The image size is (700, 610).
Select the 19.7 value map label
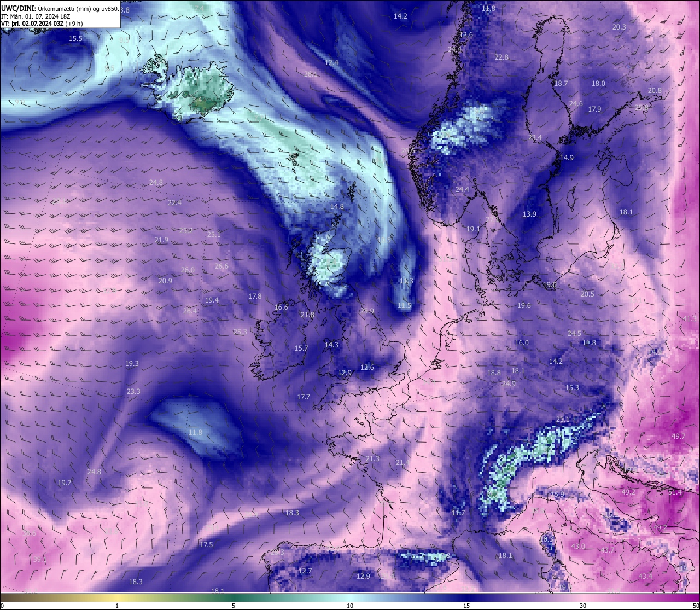(x=65, y=483)
